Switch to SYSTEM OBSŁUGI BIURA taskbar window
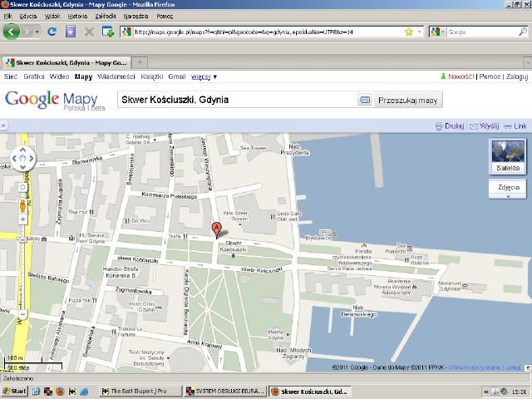 click(225, 392)
